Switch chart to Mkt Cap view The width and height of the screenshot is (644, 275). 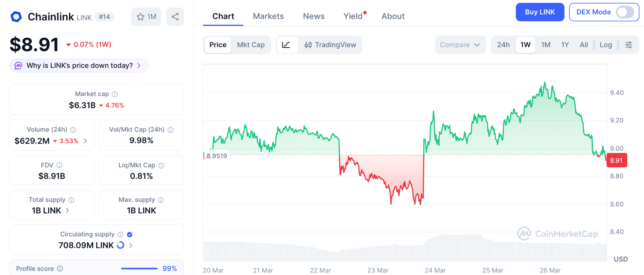coord(251,45)
